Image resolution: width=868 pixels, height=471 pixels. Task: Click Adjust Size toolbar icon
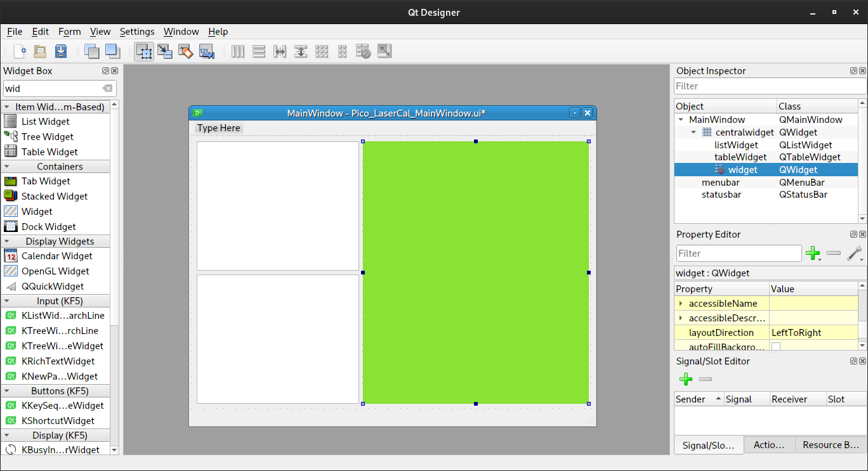[x=384, y=51]
